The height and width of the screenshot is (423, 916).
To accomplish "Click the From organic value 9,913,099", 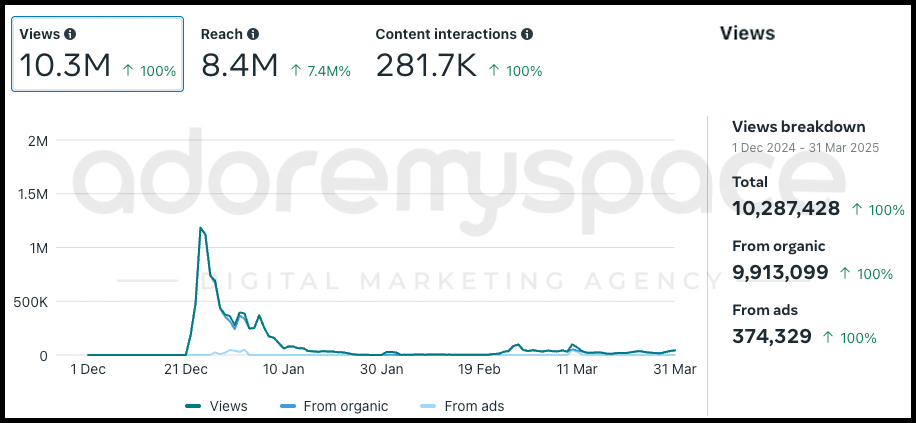I will (780, 273).
